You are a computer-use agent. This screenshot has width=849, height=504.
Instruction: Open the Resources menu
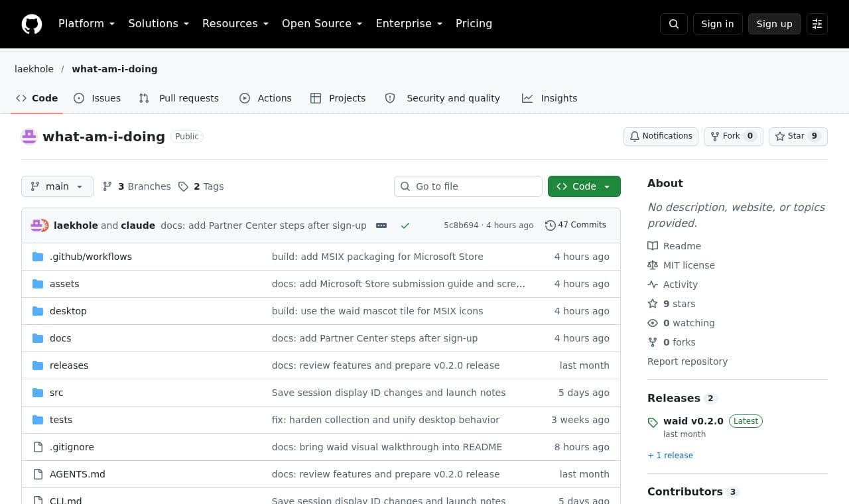pos(235,24)
